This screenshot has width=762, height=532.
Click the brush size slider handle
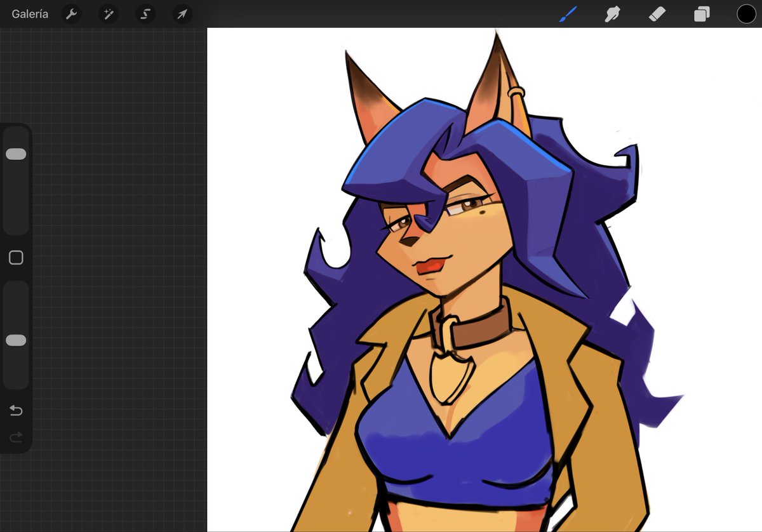click(16, 154)
